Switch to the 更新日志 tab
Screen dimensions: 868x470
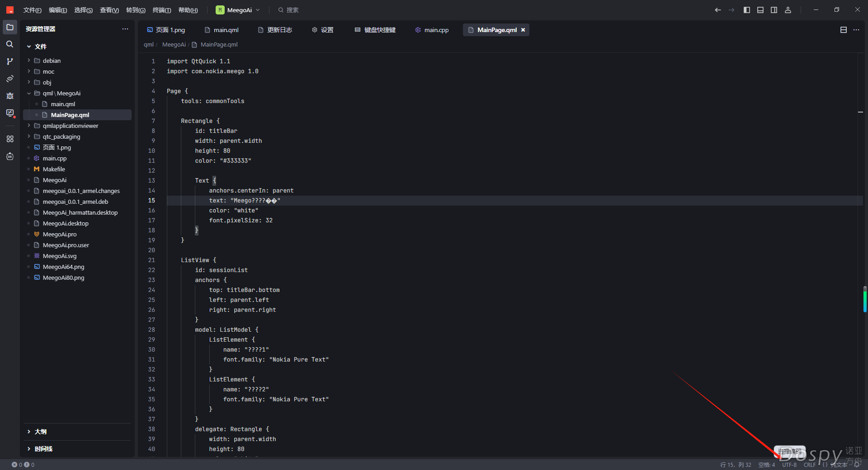click(275, 30)
